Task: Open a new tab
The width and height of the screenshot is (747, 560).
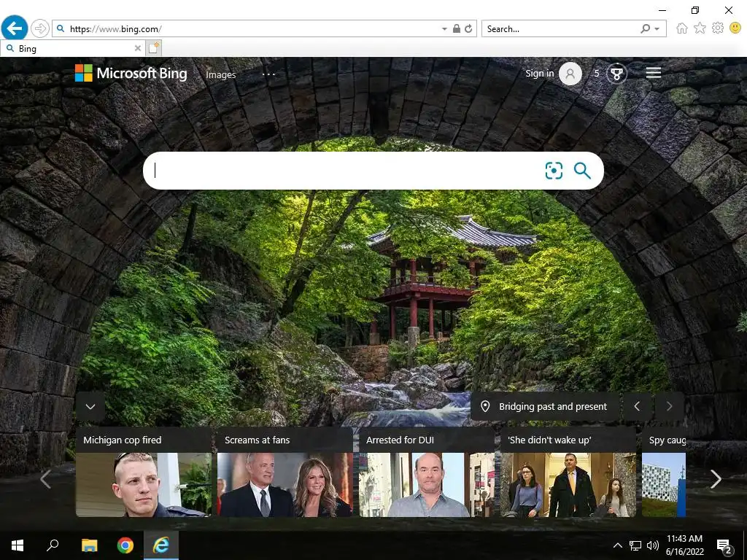Action: pos(154,47)
